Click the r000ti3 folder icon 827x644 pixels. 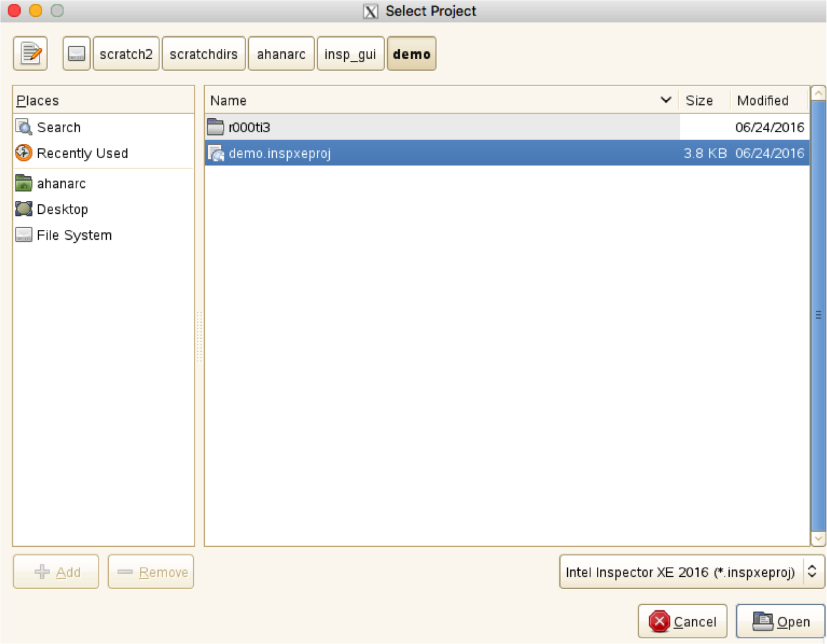click(x=215, y=126)
